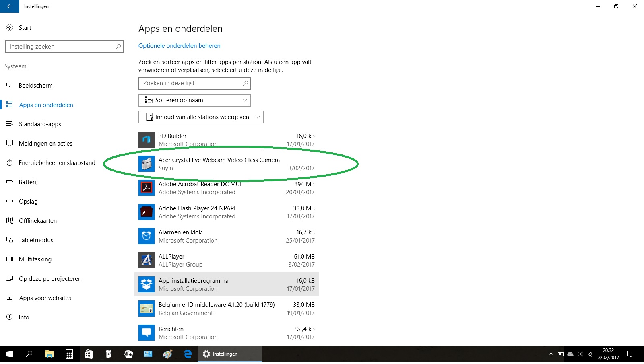Click the Zoeken in deze lijst field
Image resolution: width=644 pixels, height=364 pixels.
195,83
